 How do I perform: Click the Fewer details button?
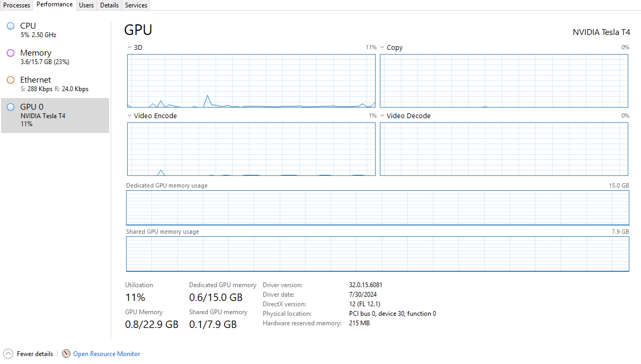point(29,353)
